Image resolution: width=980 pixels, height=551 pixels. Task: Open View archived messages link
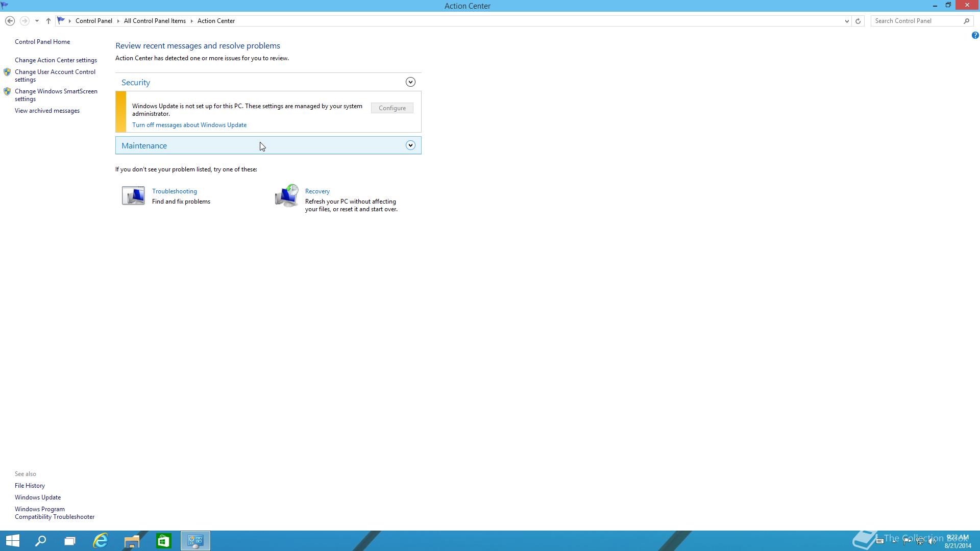pos(47,111)
